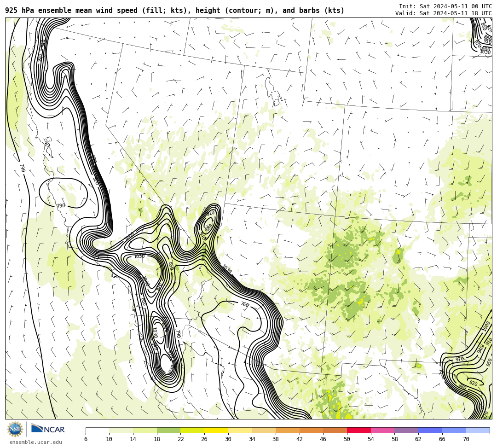The width and height of the screenshot is (497, 448).
Task: Click the colorbar tick label 50
Action: (x=347, y=439)
